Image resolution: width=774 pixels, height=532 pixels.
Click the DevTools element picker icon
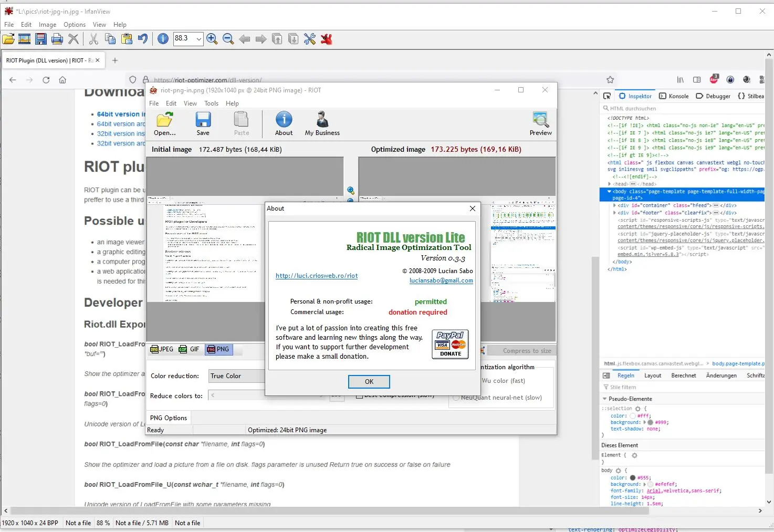(x=607, y=96)
